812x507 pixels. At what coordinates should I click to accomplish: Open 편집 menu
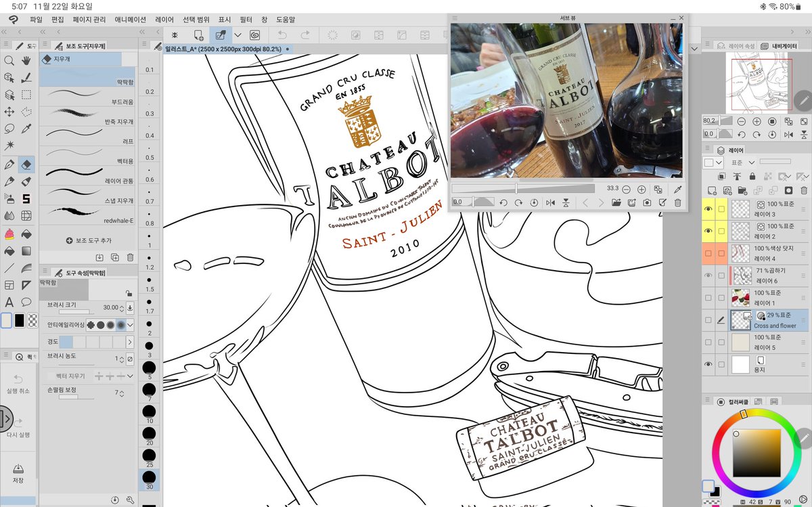58,20
